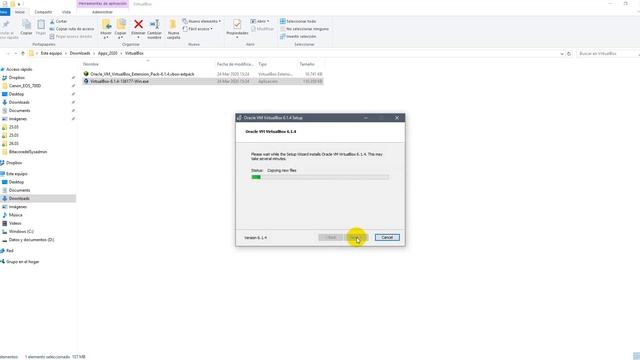Viewport: 640px width, 360px height.
Task: Click the Música note icon in sidebar
Action: (x=4, y=215)
